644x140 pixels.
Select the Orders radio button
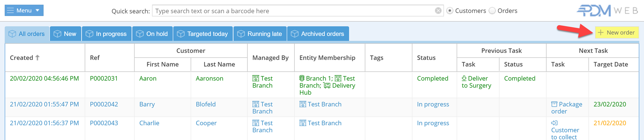(x=492, y=11)
